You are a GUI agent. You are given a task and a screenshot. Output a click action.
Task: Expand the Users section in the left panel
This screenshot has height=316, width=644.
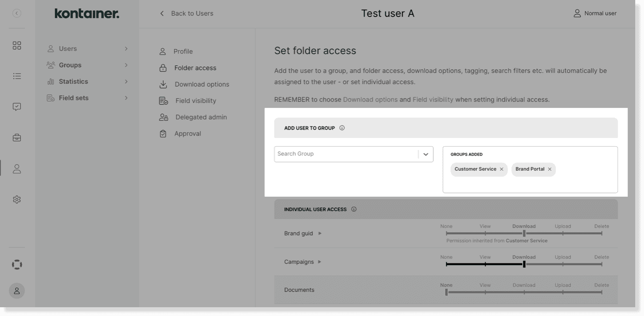click(126, 48)
